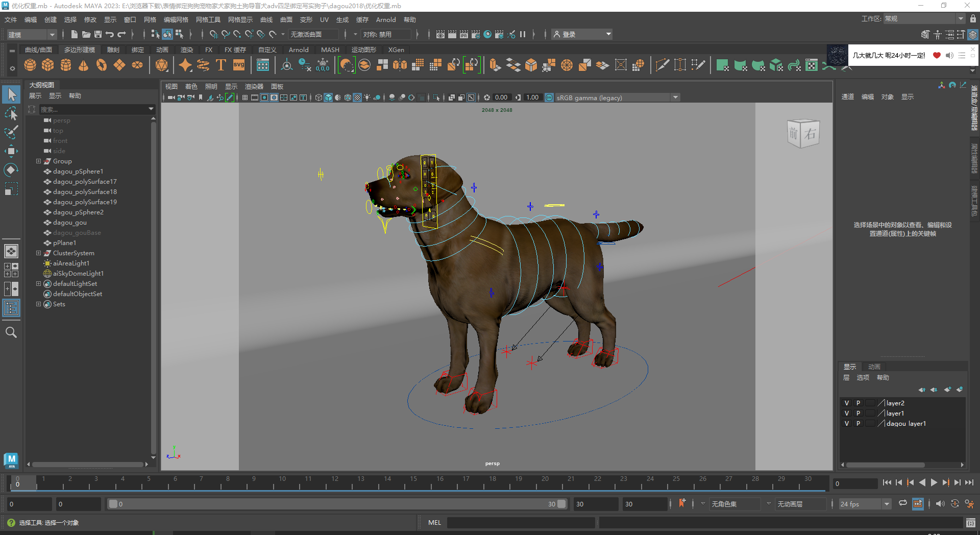Viewport: 980px width, 535px height.
Task: Go to end of playback range
Action: [969, 482]
